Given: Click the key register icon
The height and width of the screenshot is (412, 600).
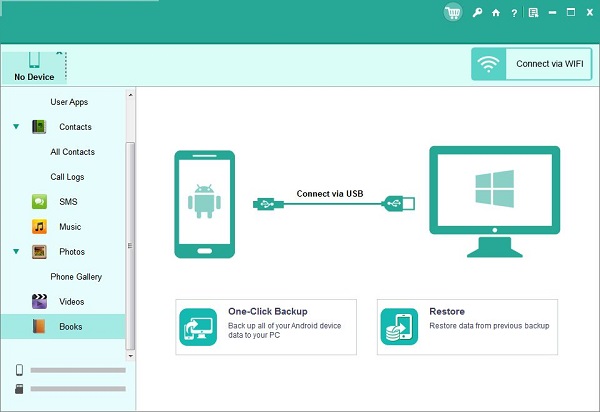Looking at the screenshot, I should (x=478, y=13).
